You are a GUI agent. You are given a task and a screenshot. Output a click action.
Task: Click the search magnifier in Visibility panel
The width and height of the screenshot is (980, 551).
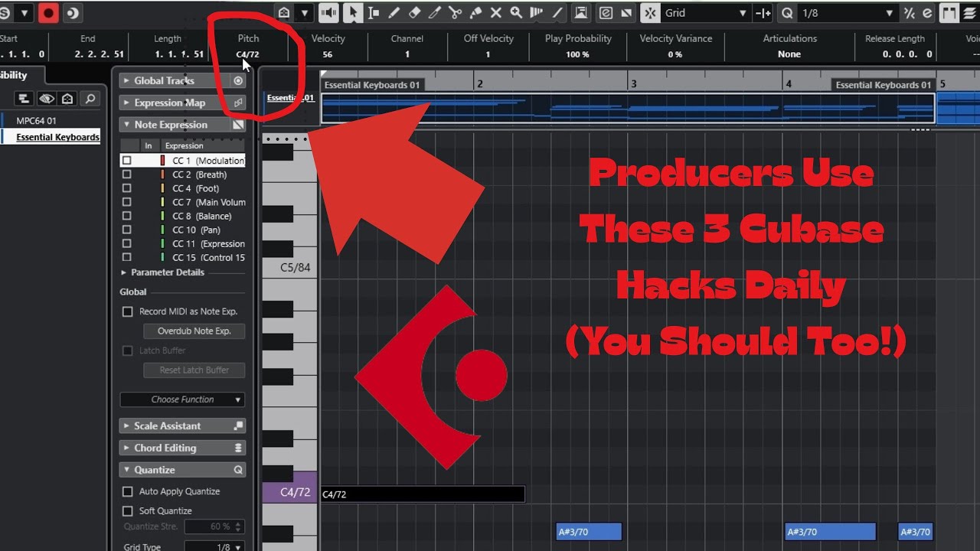tap(90, 99)
